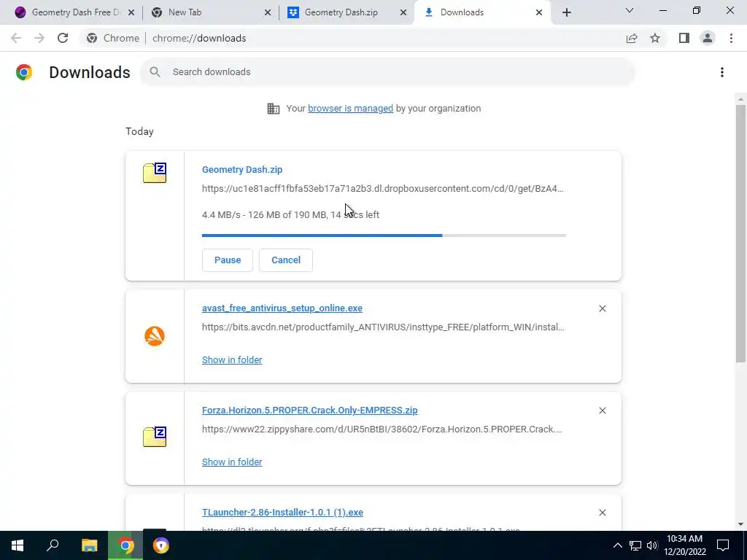The width and height of the screenshot is (747, 560).
Task: Open File Explorer from taskbar
Action: (89, 545)
